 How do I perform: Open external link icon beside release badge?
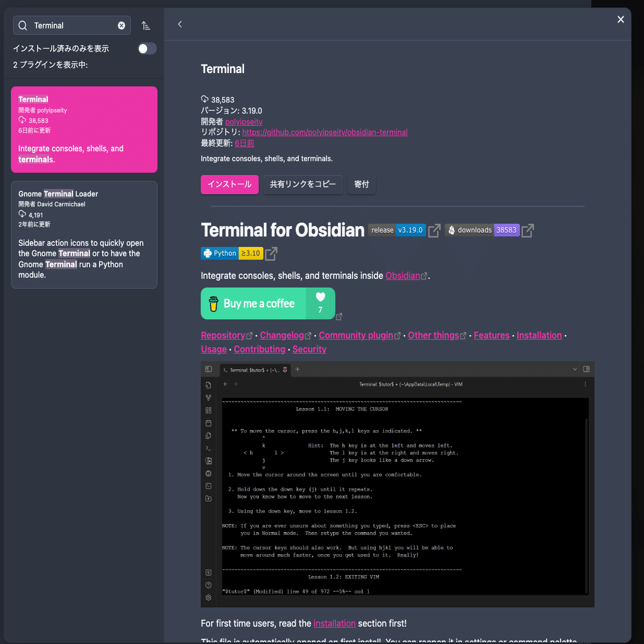coord(434,231)
